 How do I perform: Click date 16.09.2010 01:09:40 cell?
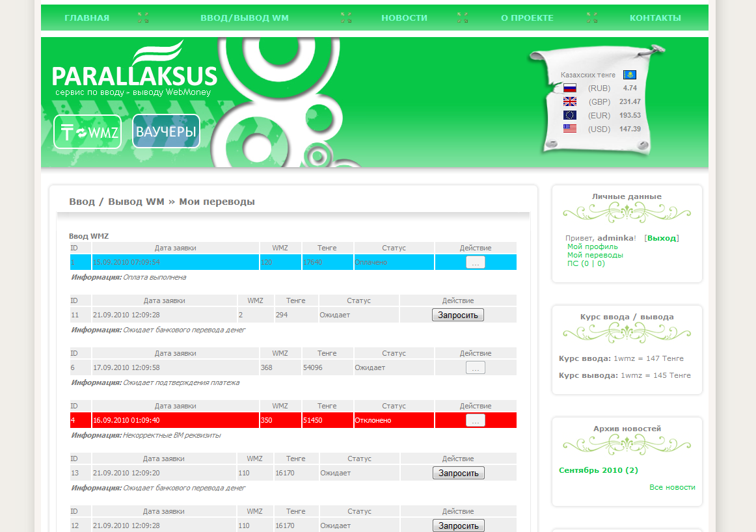coord(176,420)
